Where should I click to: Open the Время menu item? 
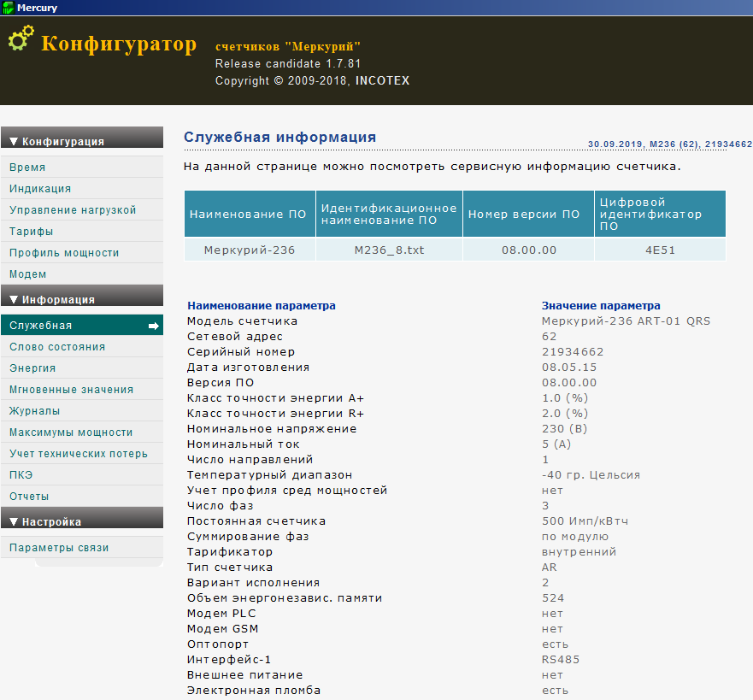click(82, 167)
